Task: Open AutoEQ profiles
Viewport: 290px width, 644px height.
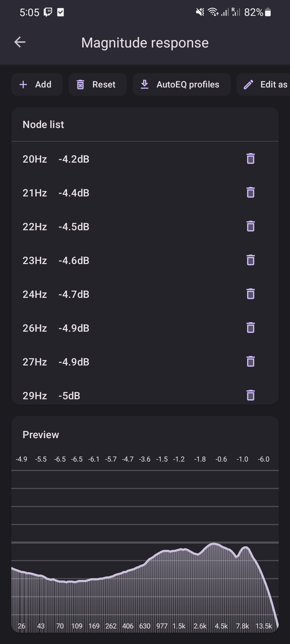Action: tap(182, 85)
